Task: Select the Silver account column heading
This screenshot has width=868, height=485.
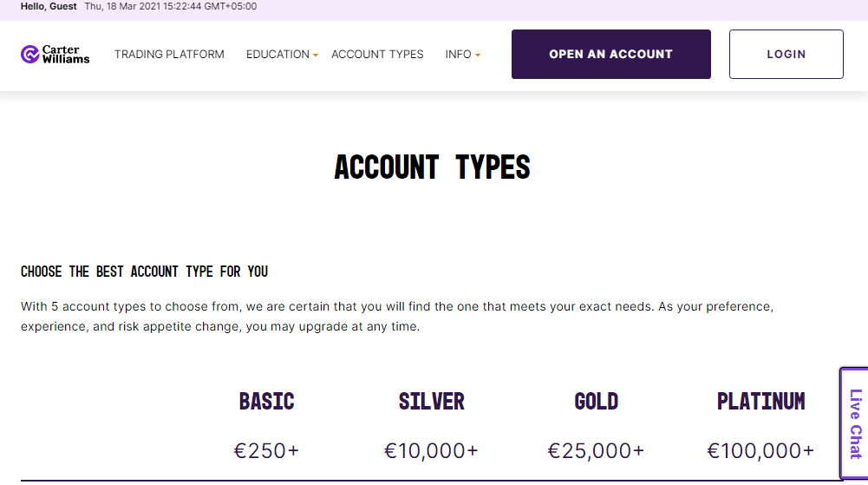Action: (x=431, y=401)
